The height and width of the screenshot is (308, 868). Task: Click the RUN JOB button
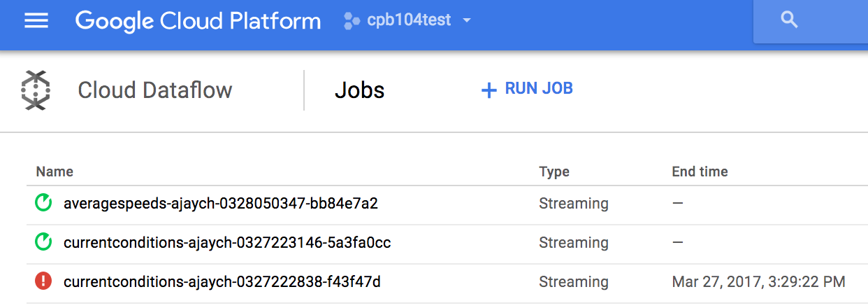[527, 89]
